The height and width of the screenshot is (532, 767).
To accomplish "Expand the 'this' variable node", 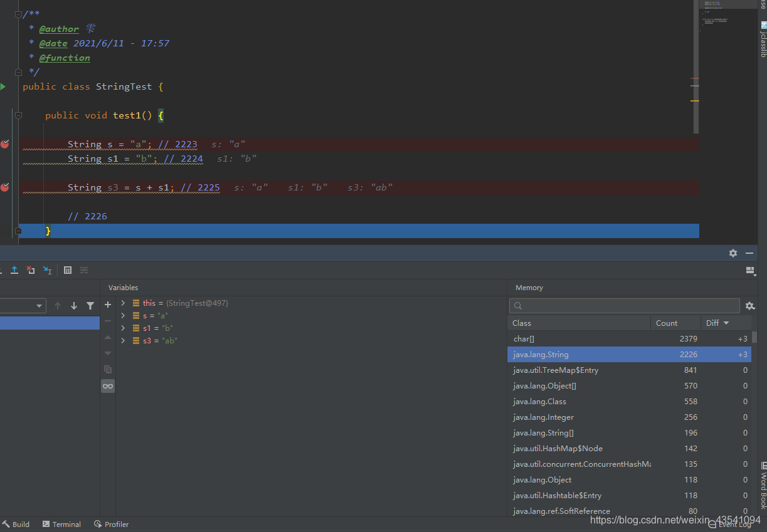I will [x=123, y=303].
